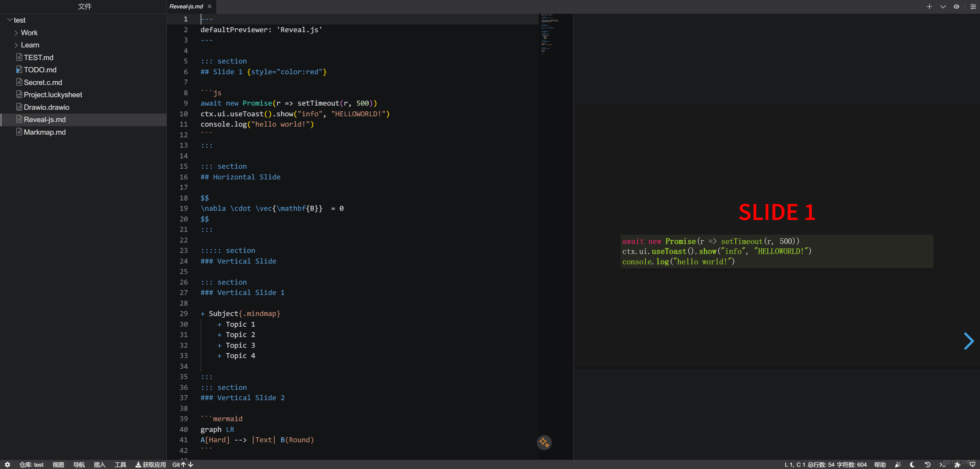Open the Markmap.md file

pos(45,132)
